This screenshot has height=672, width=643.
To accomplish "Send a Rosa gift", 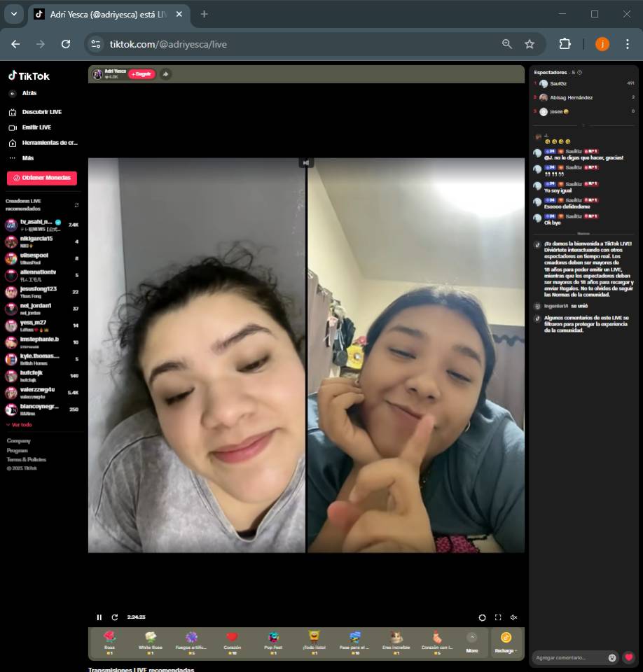I will [109, 640].
